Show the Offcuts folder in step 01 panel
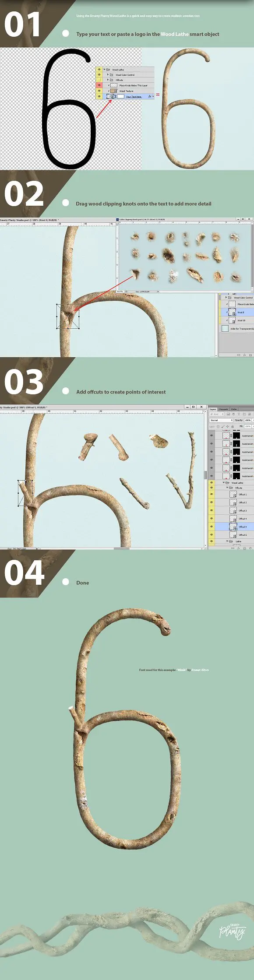Image resolution: width=254 pixels, height=980 pixels. (99, 80)
